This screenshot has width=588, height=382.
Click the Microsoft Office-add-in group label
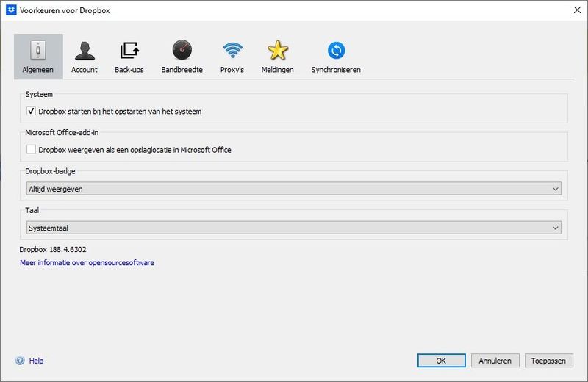[x=62, y=133]
